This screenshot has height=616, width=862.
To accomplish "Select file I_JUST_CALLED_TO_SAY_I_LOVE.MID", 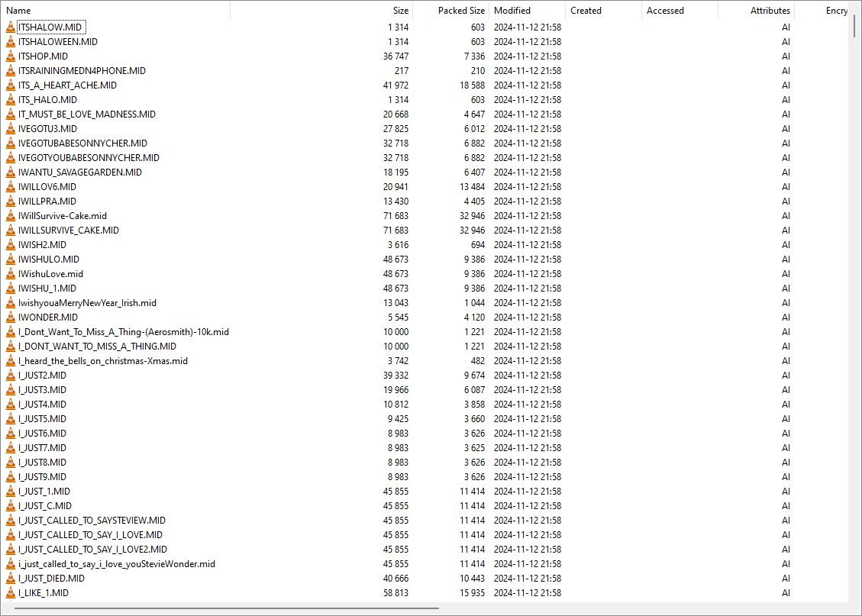I will pyautogui.click(x=90, y=535).
